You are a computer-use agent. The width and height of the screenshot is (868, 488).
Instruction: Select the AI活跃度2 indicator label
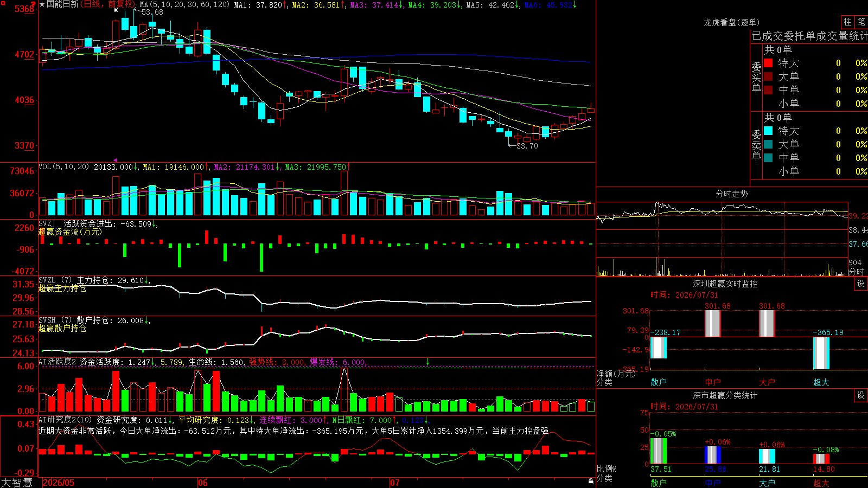(x=57, y=362)
